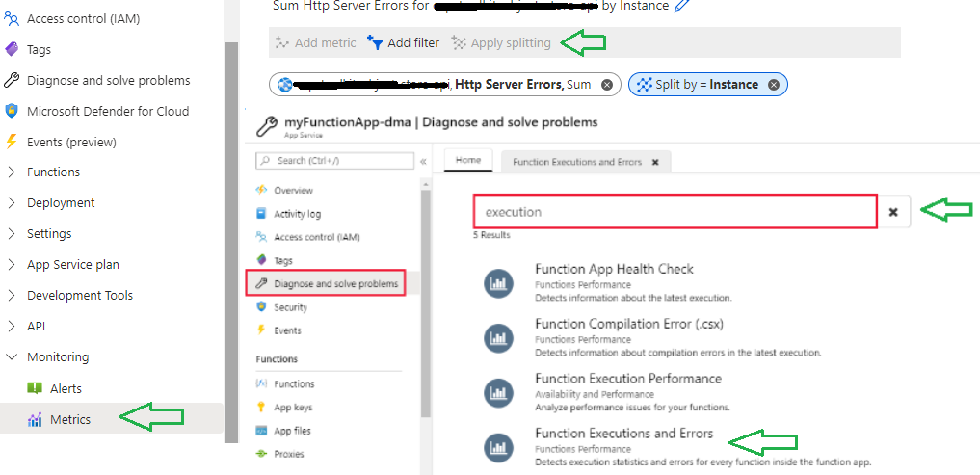Open Functions item under Functions heading

coord(294,383)
